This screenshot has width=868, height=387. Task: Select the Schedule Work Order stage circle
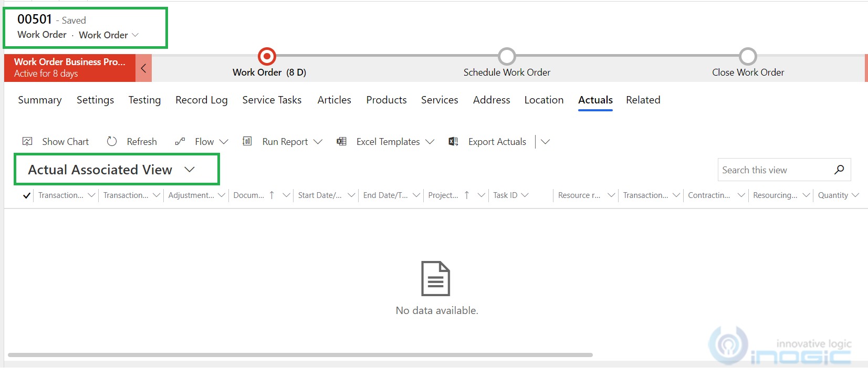pos(507,56)
